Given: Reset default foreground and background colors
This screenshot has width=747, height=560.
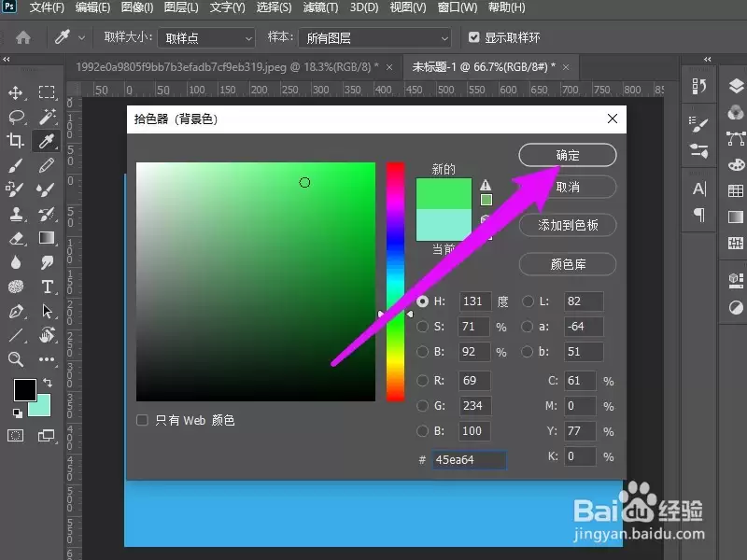Looking at the screenshot, I should (18, 413).
